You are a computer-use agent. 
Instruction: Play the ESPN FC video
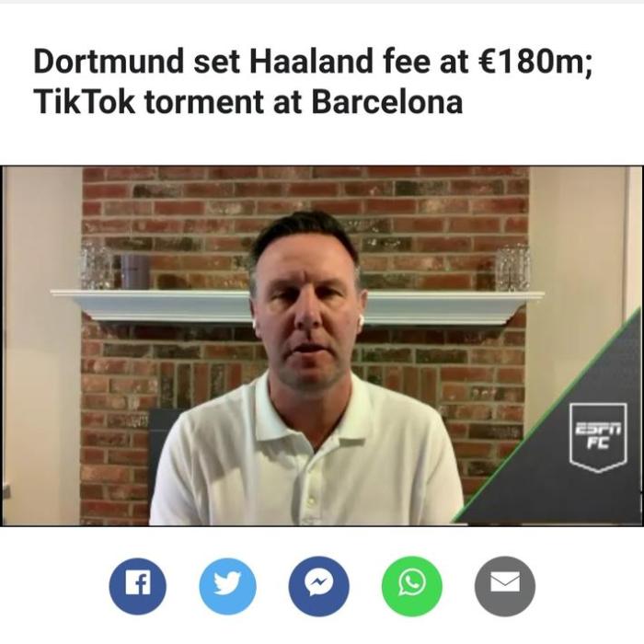click(322, 345)
